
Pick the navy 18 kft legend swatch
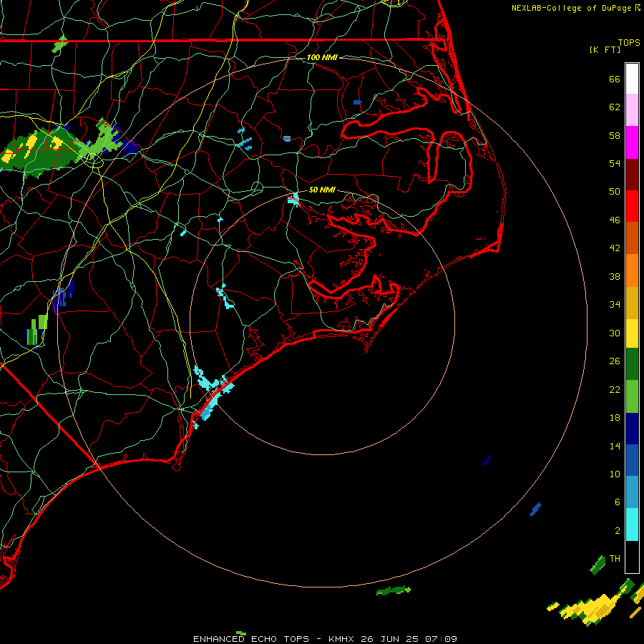[x=632, y=429]
